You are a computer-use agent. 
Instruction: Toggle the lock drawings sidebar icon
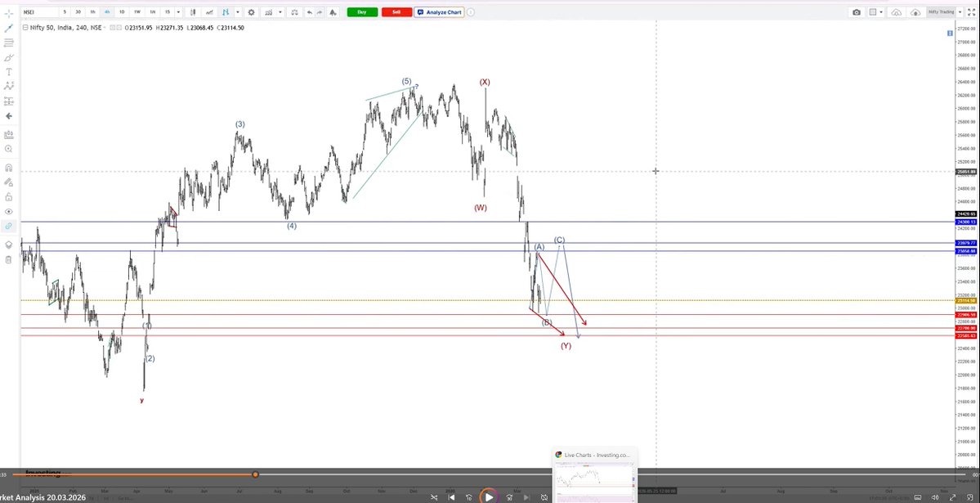[x=9, y=196]
